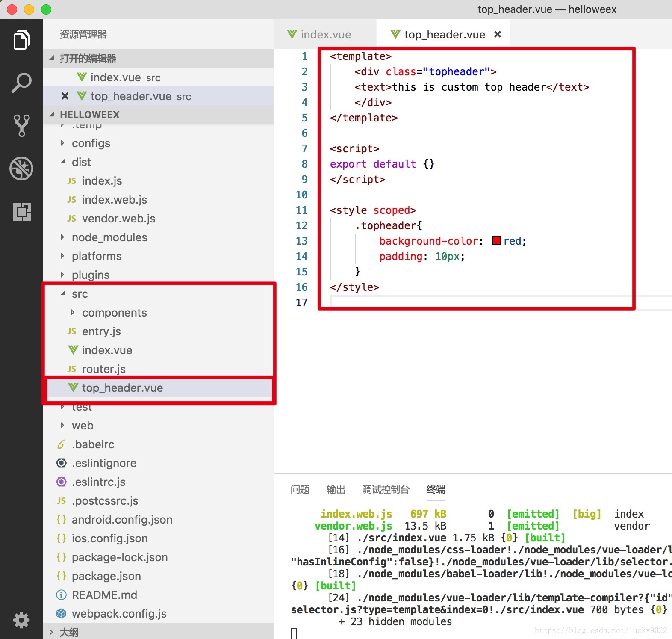Switch to the 问题 panel tab
Viewport: 672px width, 639px height.
pos(300,489)
